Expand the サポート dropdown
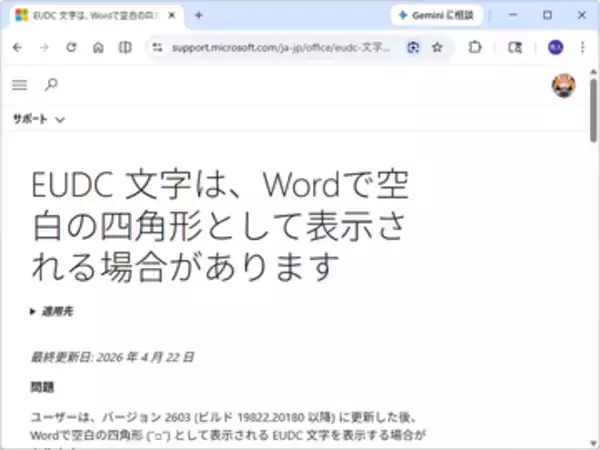Screen dimensions: 600x450 click(39, 119)
